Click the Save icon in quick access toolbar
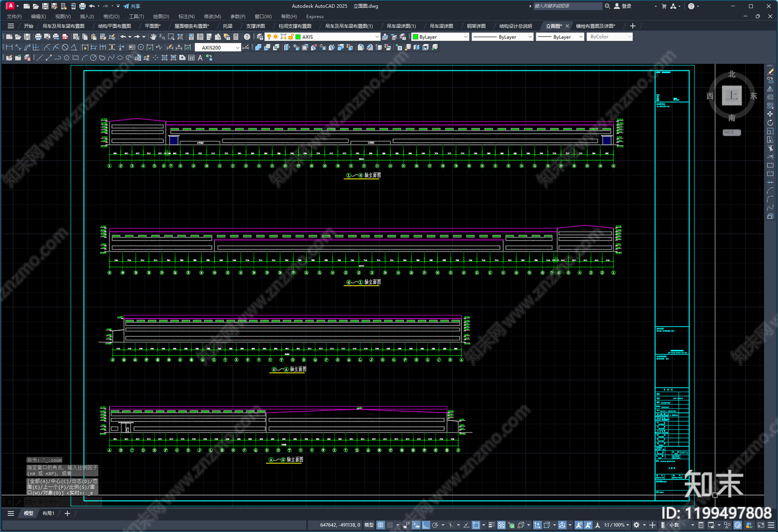This screenshot has width=778, height=532. (45, 6)
